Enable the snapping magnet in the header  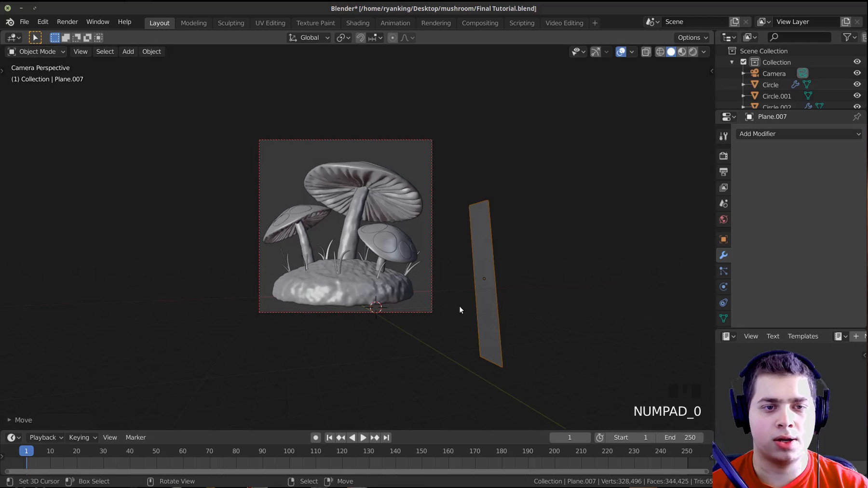(360, 38)
